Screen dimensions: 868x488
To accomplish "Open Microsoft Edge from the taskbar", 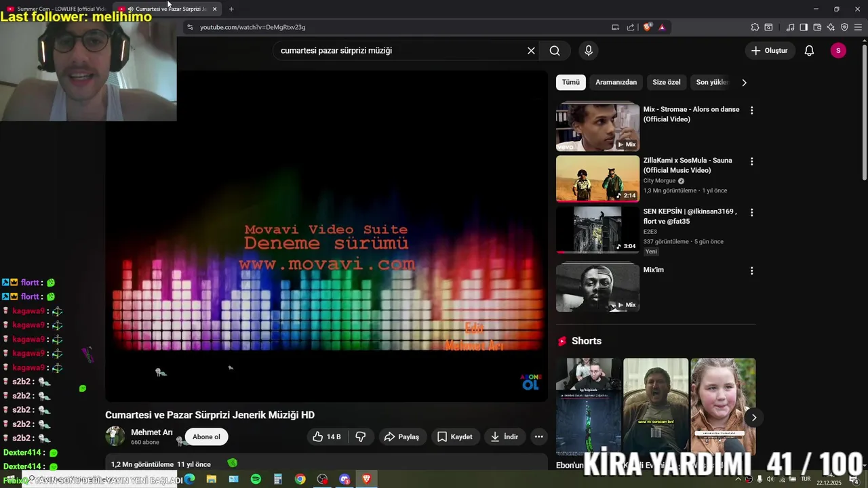I will click(189, 479).
